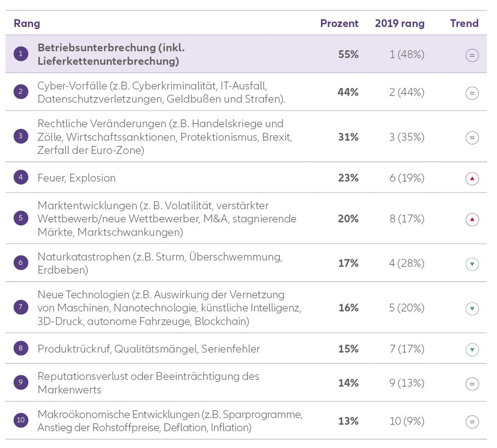Click the Rang column header
This screenshot has width=497, height=448.
point(27,23)
